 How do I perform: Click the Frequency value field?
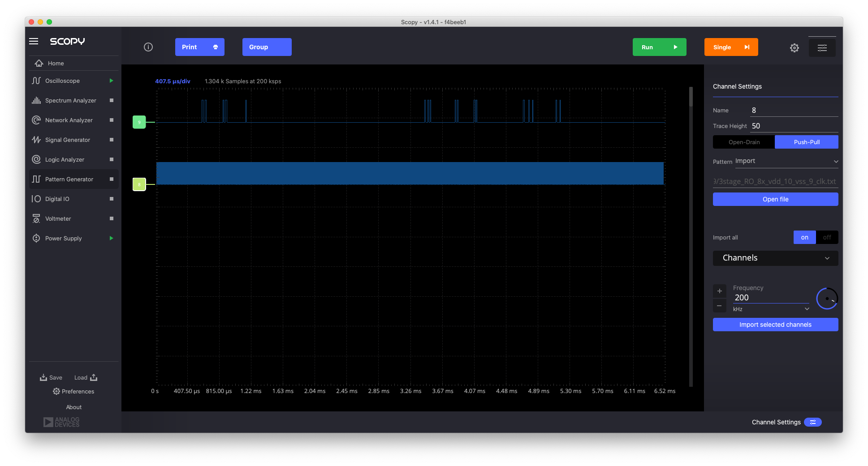coord(771,298)
